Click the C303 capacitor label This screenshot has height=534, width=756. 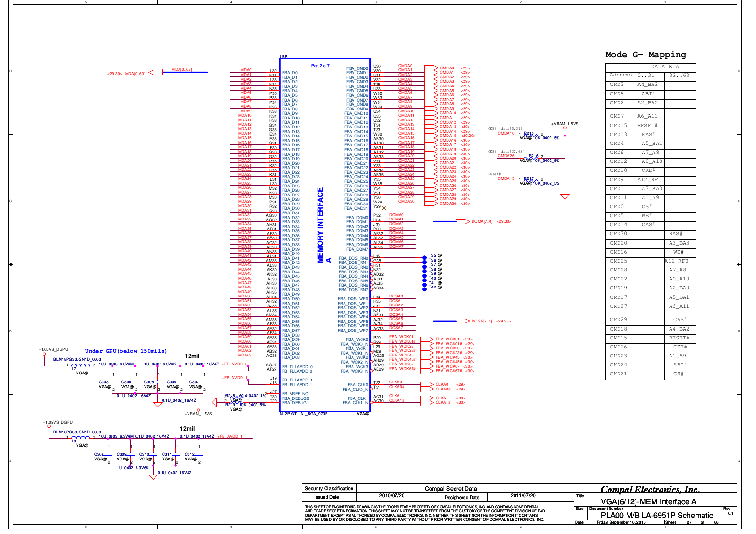(103, 382)
